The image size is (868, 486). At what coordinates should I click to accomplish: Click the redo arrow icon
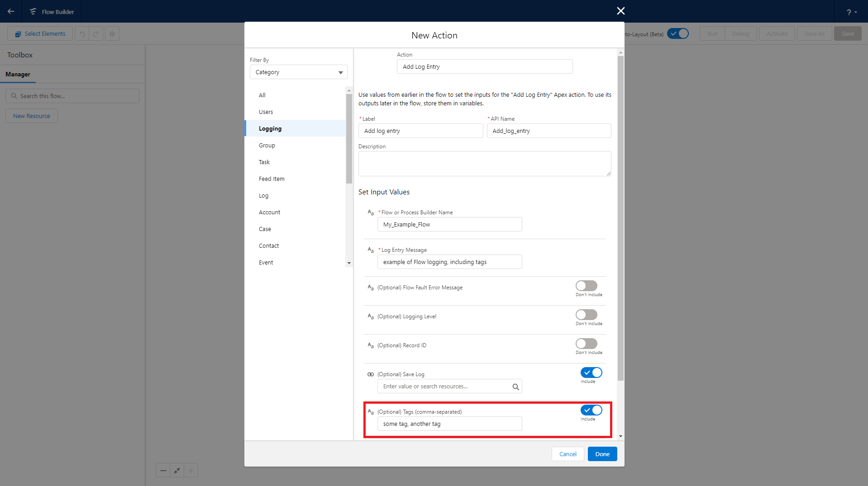96,34
